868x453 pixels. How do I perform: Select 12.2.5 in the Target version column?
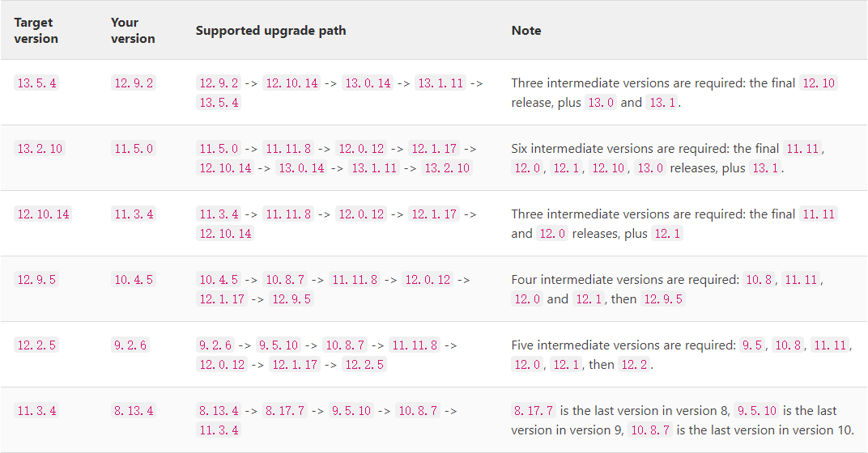pos(36,345)
